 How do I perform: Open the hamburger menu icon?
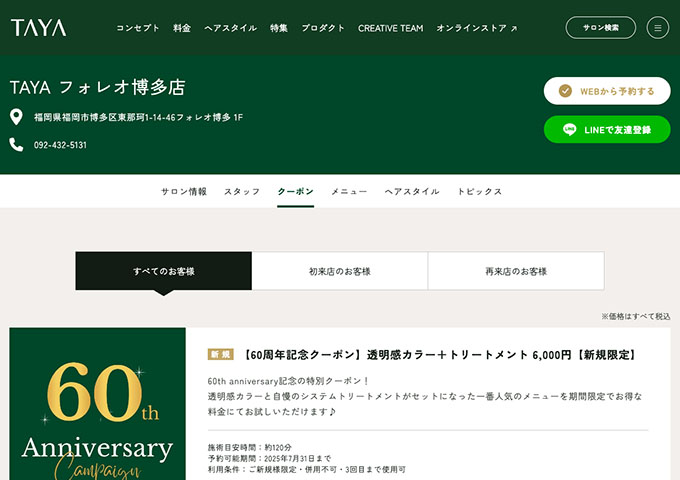pyautogui.click(x=657, y=28)
